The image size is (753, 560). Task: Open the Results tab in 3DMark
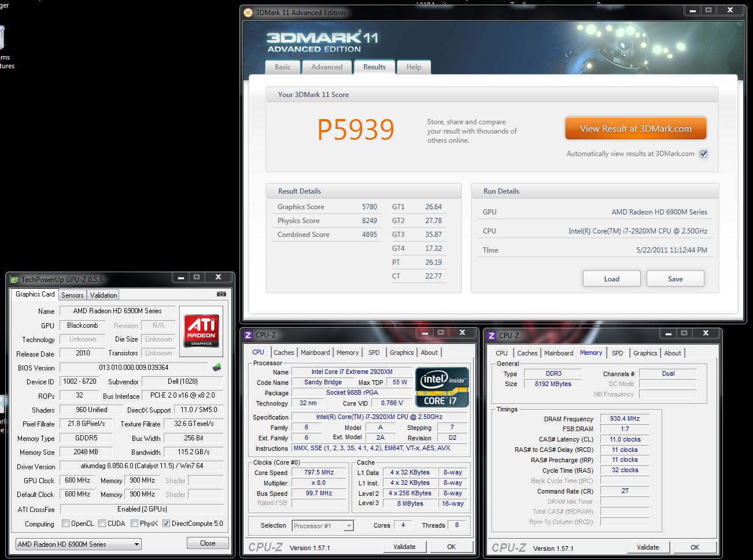(374, 67)
